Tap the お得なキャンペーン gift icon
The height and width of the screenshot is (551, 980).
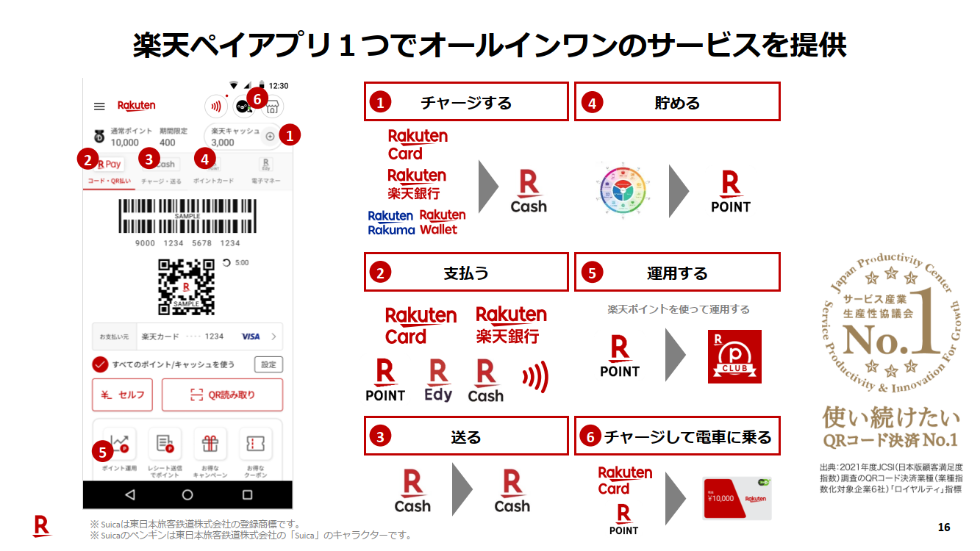click(210, 442)
